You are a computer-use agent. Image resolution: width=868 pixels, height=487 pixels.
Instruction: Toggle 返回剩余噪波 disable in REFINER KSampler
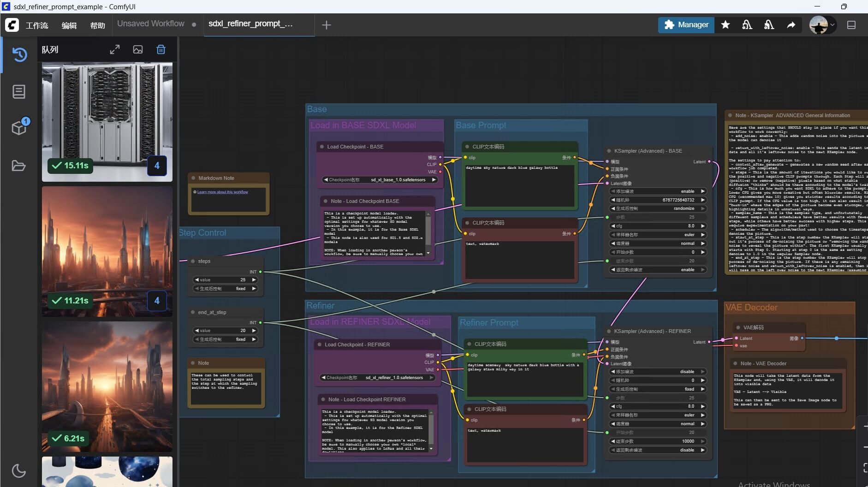point(658,450)
